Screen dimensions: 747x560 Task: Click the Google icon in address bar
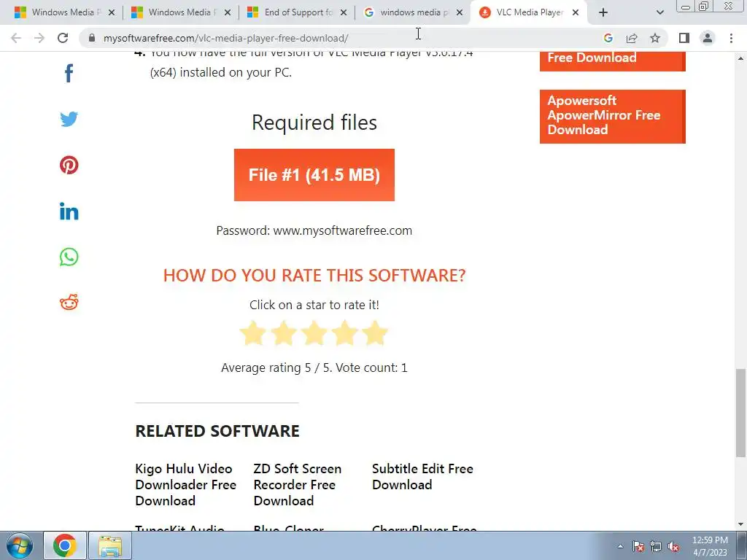point(608,38)
